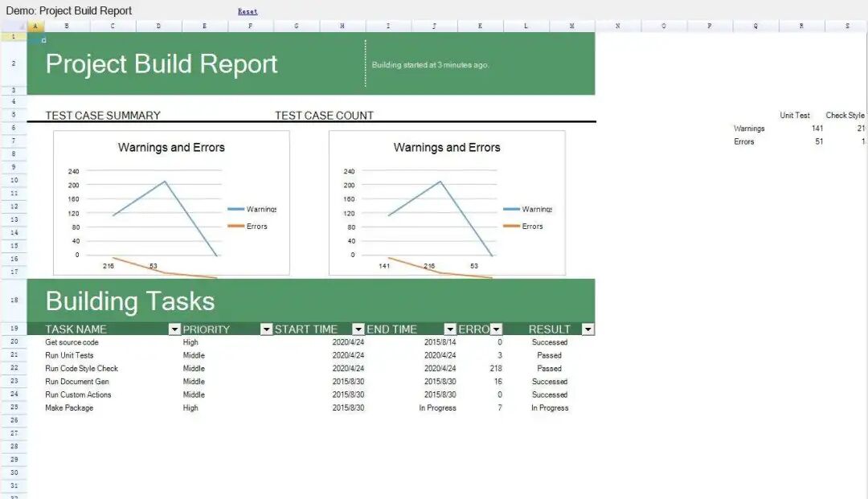Open the RESULT column filter dropdown

[x=588, y=329]
